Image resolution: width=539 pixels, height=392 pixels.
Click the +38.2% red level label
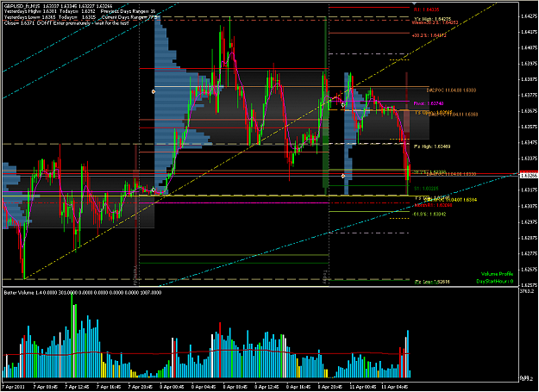(429, 35)
